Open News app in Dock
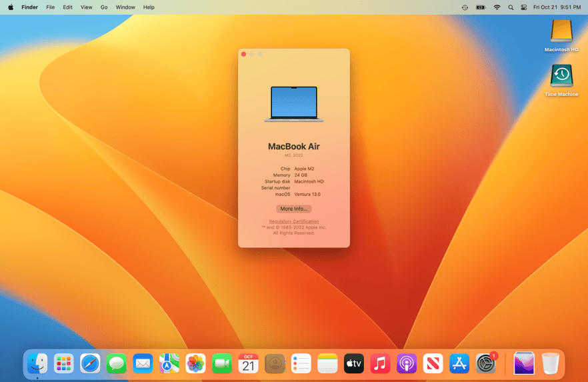Image resolution: width=588 pixels, height=382 pixels. point(433,363)
